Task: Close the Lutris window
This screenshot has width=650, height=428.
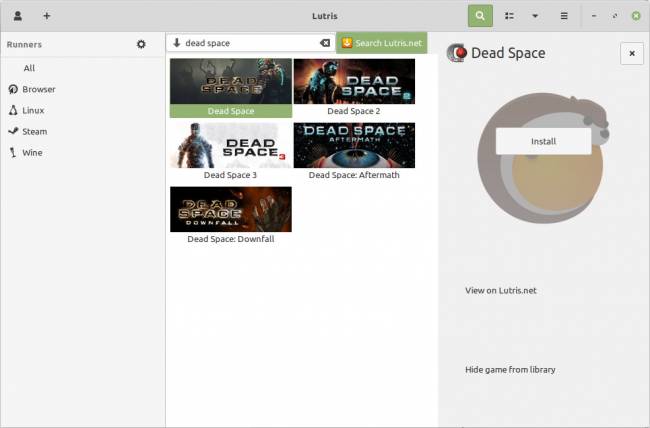Action: click(x=636, y=16)
